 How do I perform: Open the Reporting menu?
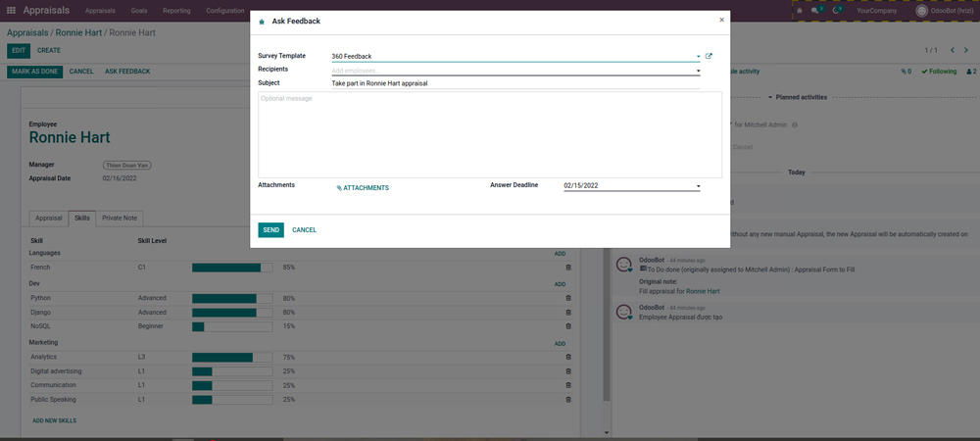click(x=176, y=11)
